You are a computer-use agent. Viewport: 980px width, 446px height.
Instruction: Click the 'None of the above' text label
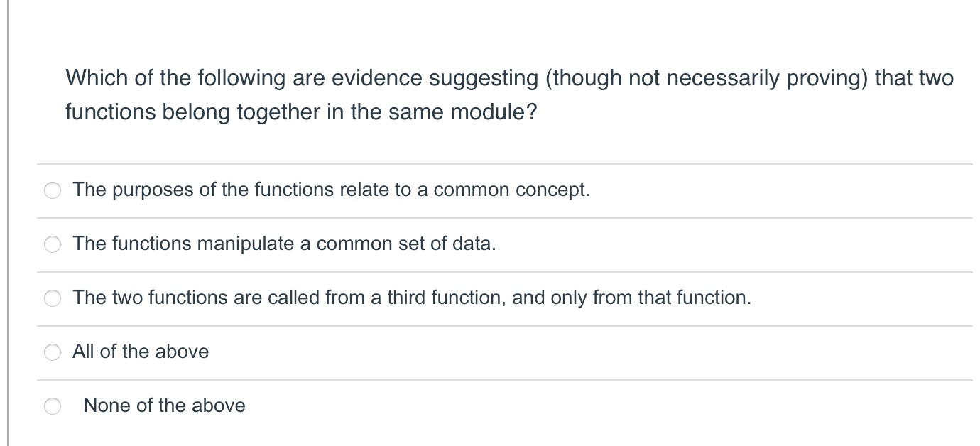click(x=164, y=406)
